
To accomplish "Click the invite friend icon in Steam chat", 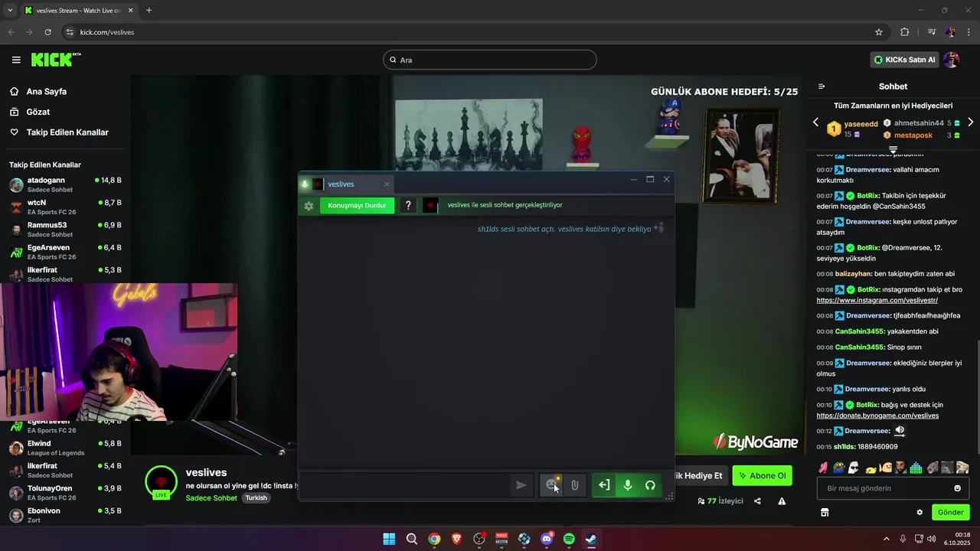I will [x=658, y=228].
